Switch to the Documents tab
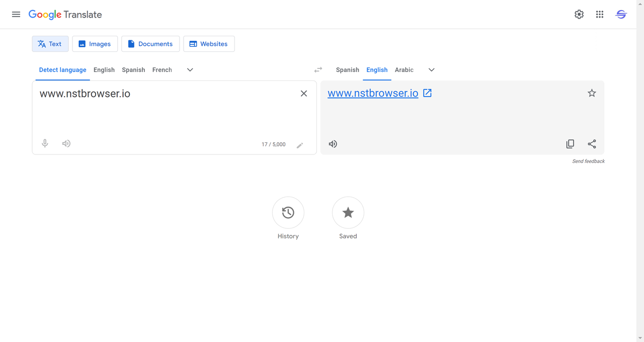 (x=150, y=44)
